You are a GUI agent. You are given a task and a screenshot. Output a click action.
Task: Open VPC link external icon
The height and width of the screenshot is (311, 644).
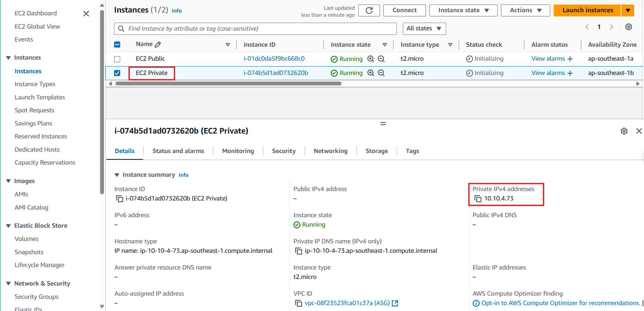pos(395,303)
